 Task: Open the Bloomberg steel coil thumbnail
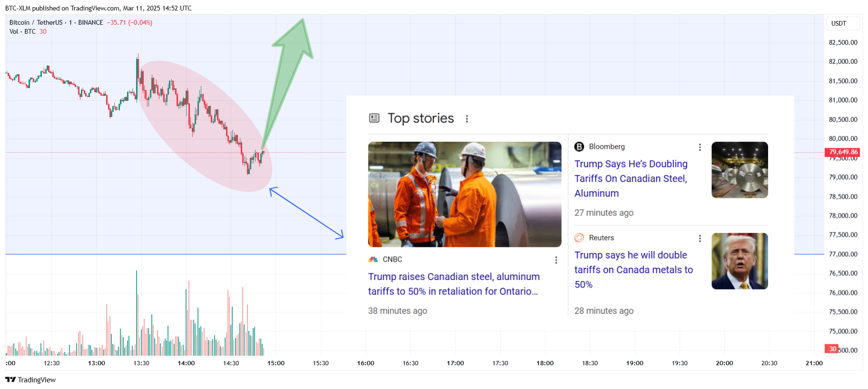pyautogui.click(x=740, y=170)
